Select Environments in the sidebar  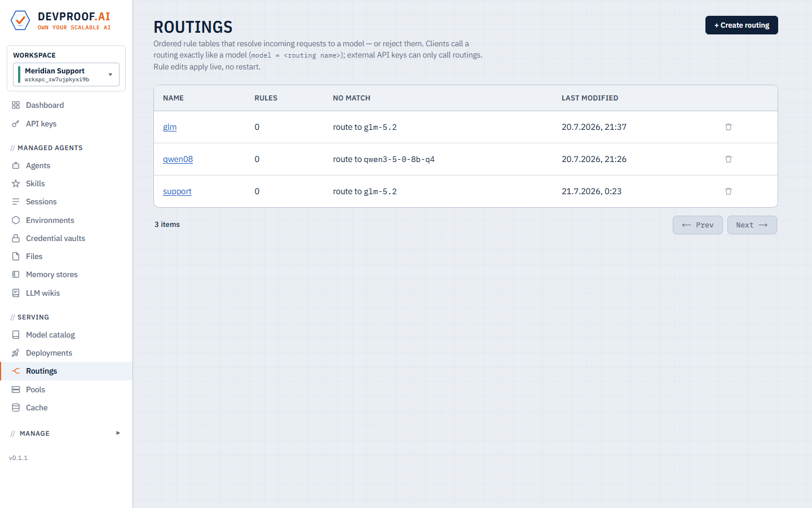[66, 220]
